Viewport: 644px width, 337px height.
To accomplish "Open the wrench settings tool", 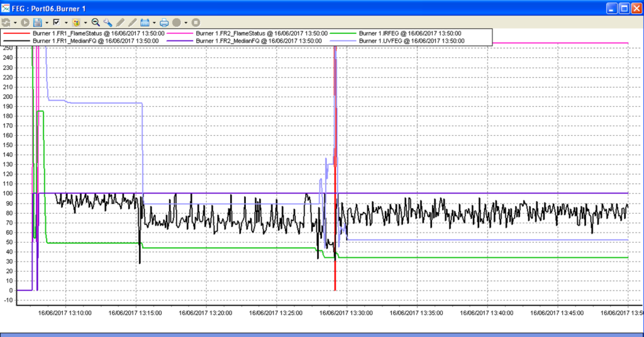I will tap(108, 23).
